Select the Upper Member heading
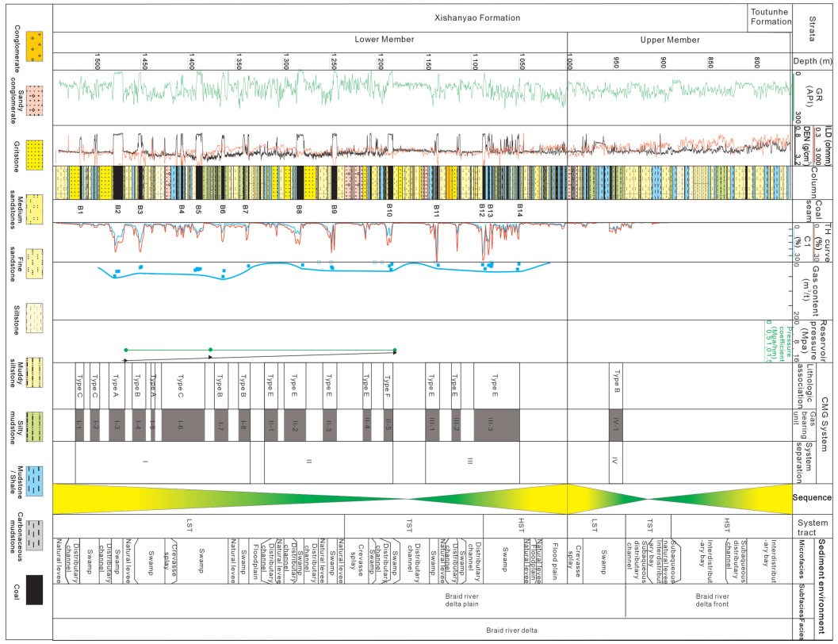Viewport: 838px width, 644px height. point(669,40)
